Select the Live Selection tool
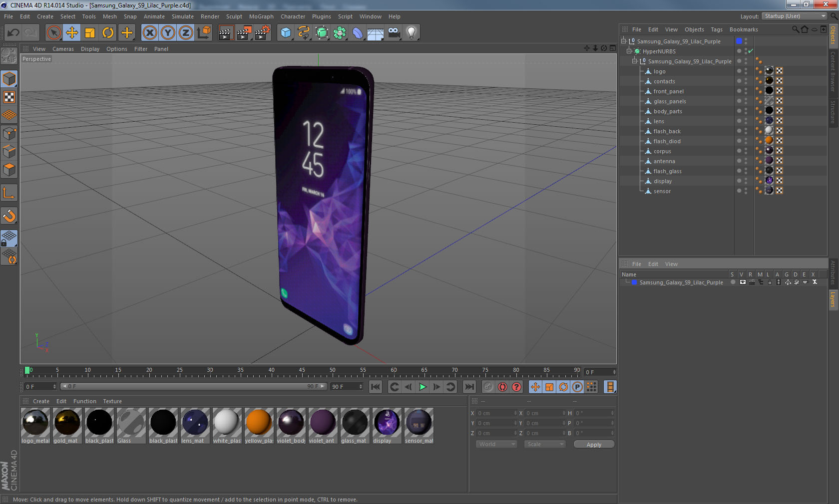The width and height of the screenshot is (839, 504). [x=53, y=33]
